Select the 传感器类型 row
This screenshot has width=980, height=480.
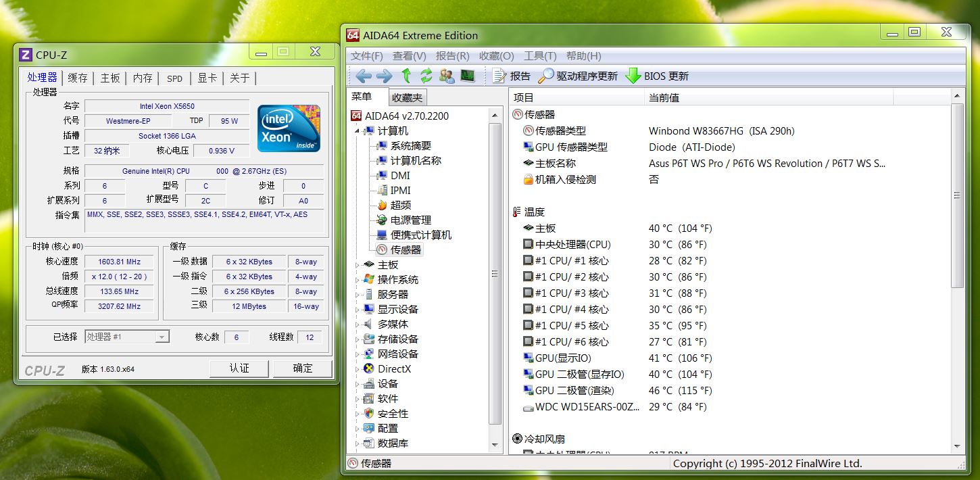pyautogui.click(x=730, y=130)
